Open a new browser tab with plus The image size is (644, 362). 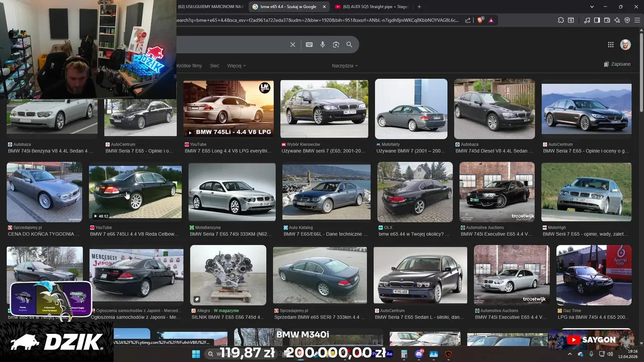419,7
